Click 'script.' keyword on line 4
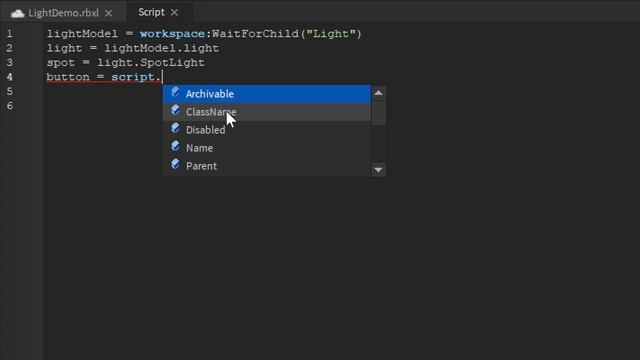 pos(136,77)
